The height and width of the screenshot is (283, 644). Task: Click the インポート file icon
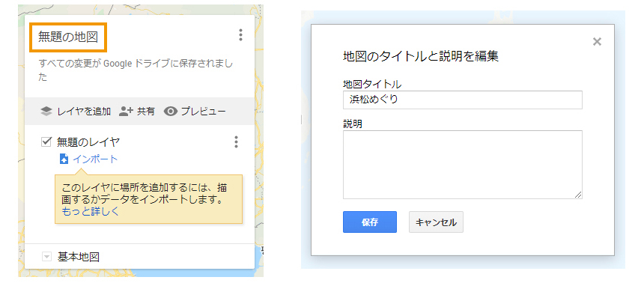[x=64, y=159]
